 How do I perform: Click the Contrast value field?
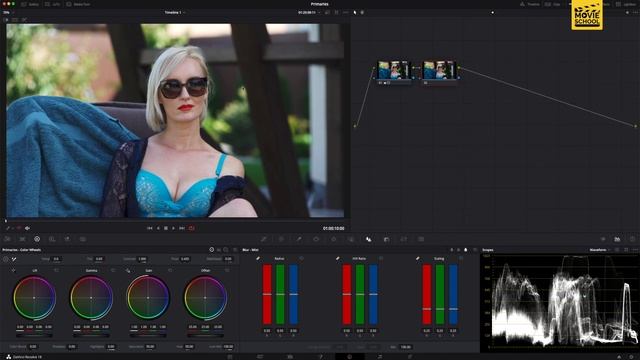point(142,259)
